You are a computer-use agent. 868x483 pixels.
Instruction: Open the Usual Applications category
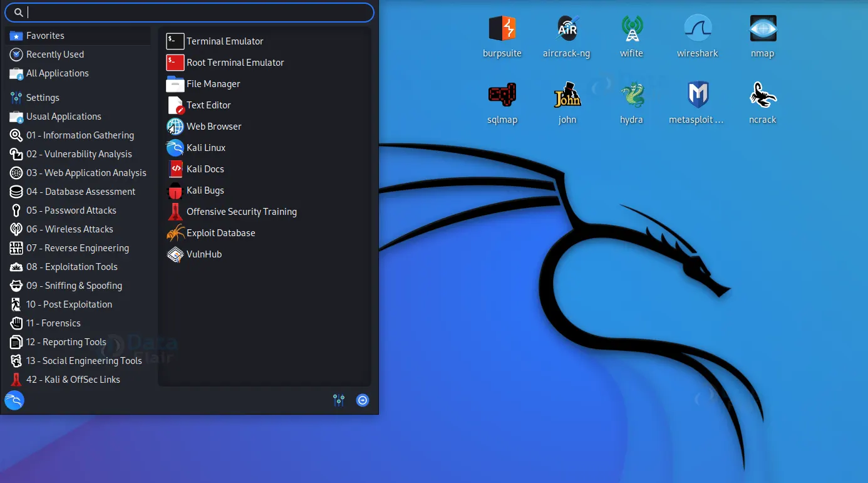tap(78, 117)
